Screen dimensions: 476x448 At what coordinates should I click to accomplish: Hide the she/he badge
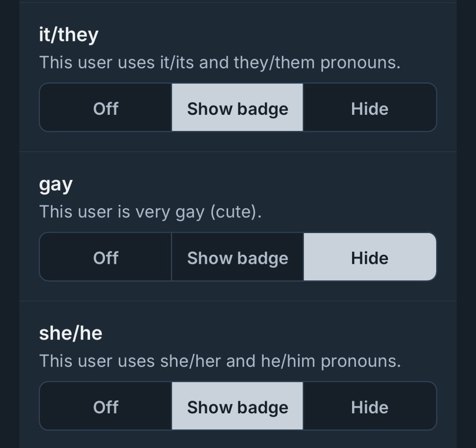tap(370, 407)
